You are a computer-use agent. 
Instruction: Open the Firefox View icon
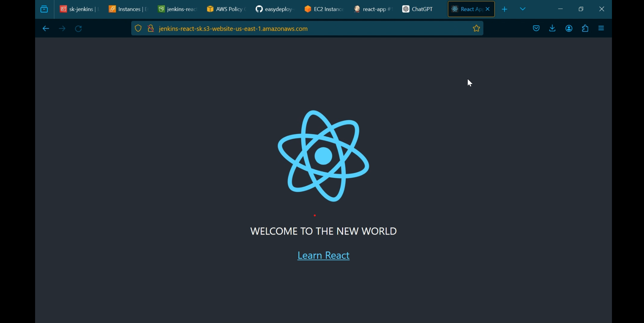[x=44, y=9]
